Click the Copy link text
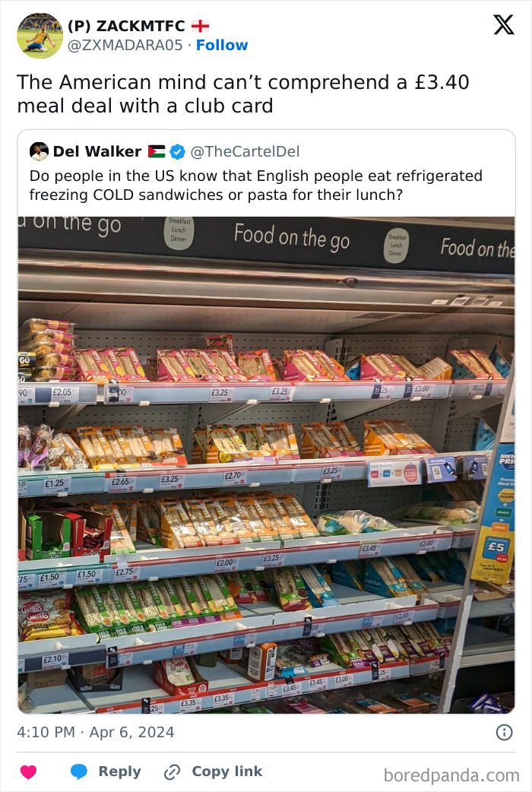Image resolution: width=532 pixels, height=792 pixels. click(227, 771)
